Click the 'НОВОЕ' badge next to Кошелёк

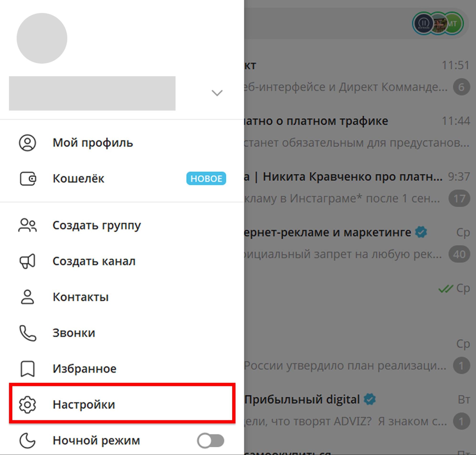[x=206, y=179]
